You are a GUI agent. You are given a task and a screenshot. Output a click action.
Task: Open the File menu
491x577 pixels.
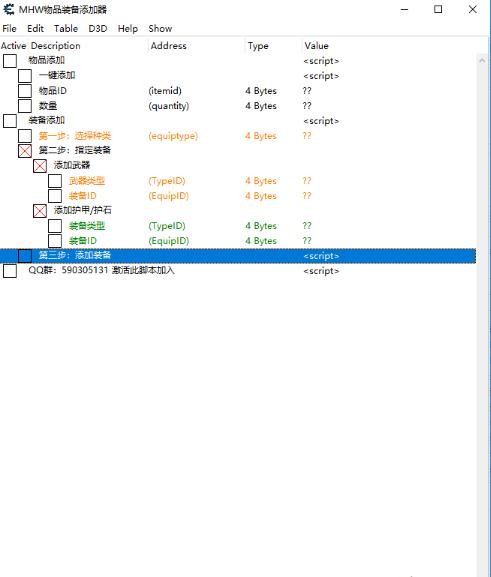click(x=9, y=29)
